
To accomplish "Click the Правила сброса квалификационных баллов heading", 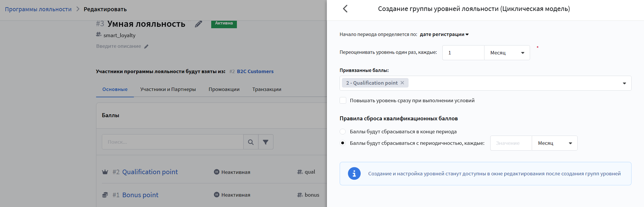I will (x=399, y=118).
